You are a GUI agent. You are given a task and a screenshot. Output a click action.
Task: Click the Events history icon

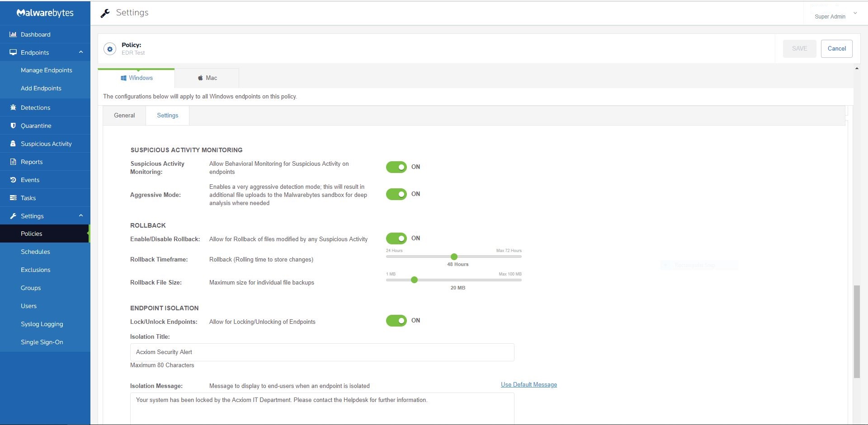13,180
